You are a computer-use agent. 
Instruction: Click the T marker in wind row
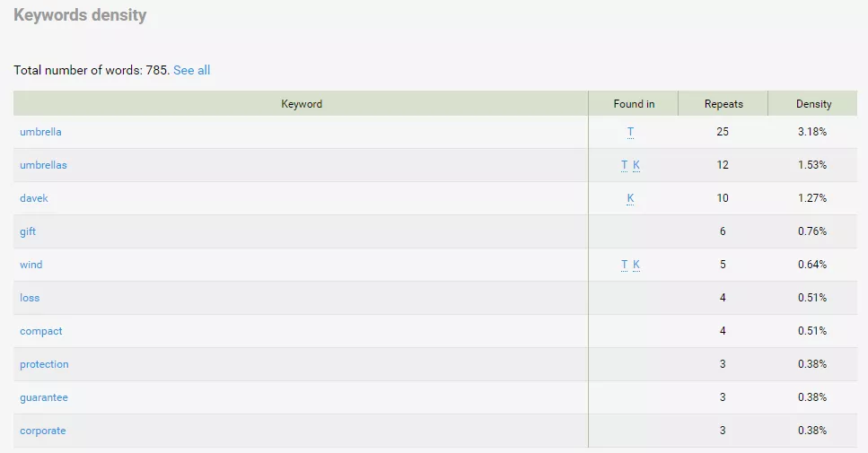(x=625, y=265)
